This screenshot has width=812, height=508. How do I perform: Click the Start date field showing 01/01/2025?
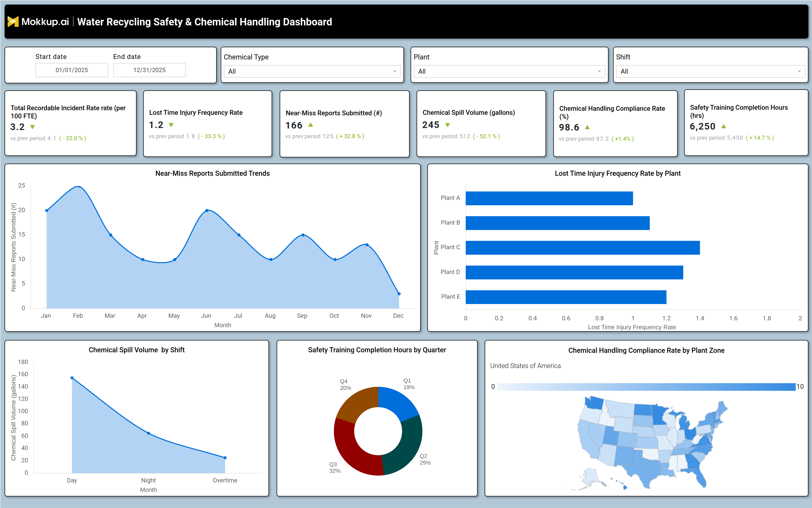(x=72, y=70)
